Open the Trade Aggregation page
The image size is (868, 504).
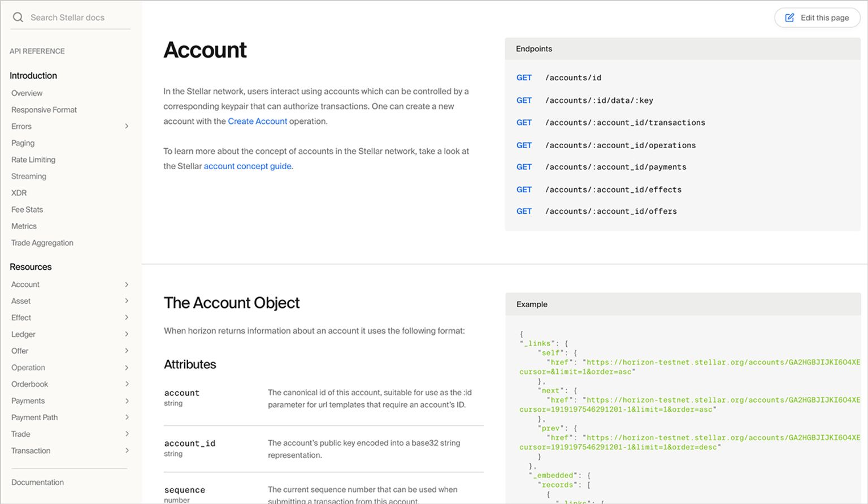coord(42,243)
